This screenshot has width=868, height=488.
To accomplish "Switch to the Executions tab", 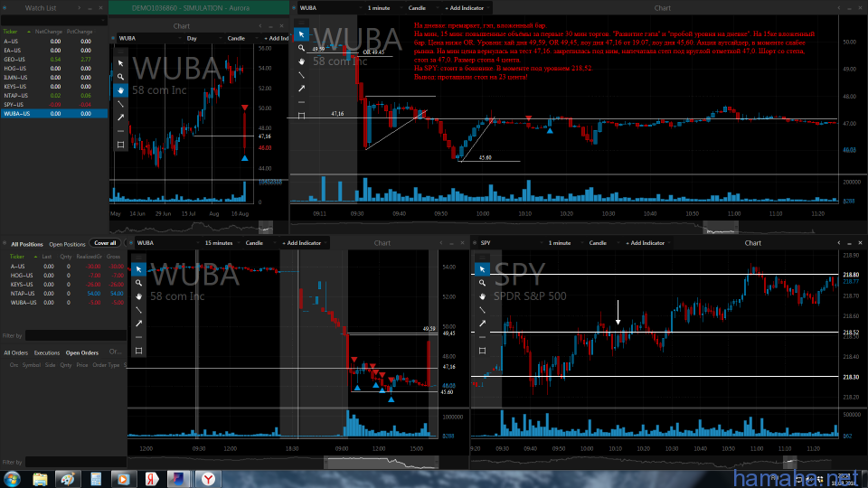I will (46, 353).
